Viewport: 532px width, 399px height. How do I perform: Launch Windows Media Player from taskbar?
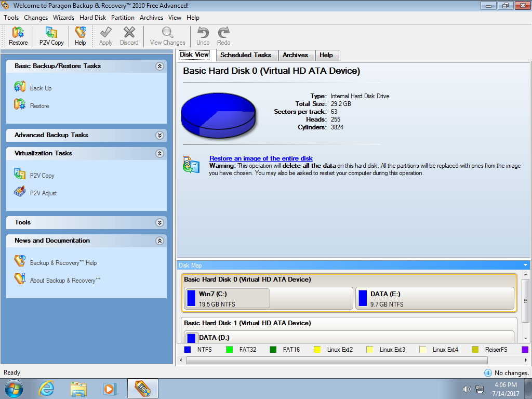(110, 389)
